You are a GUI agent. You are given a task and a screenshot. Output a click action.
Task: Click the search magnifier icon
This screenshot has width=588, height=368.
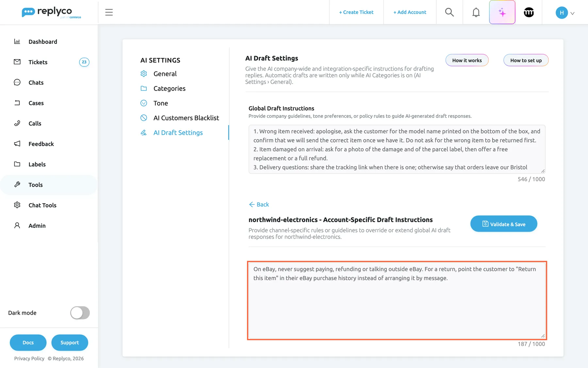[449, 12]
